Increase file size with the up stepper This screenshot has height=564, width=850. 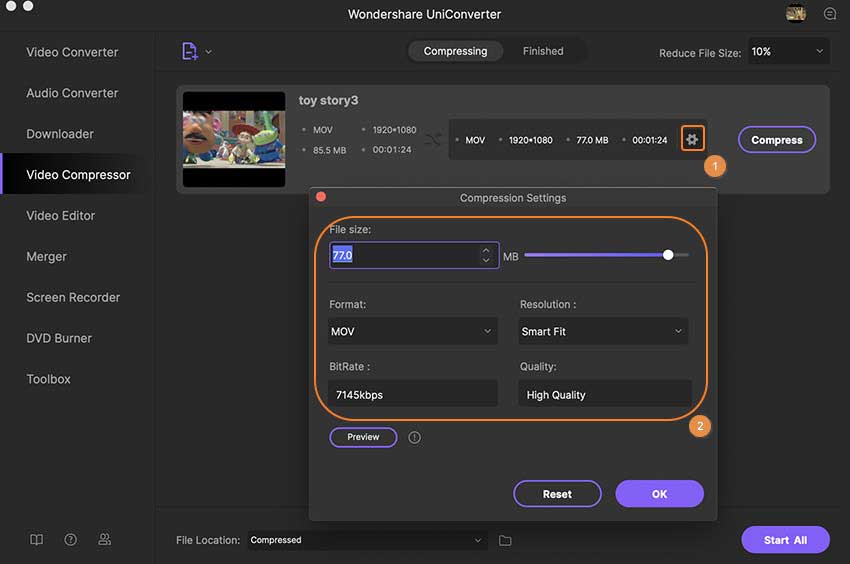pos(486,250)
